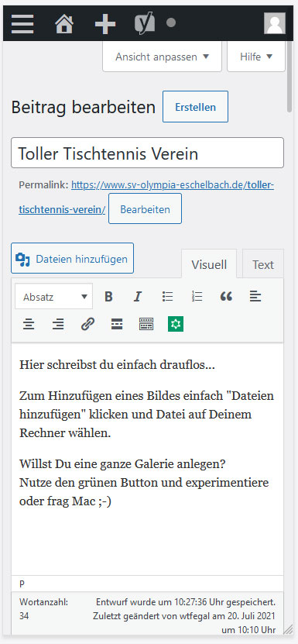Insert a bulleted list

click(x=167, y=297)
